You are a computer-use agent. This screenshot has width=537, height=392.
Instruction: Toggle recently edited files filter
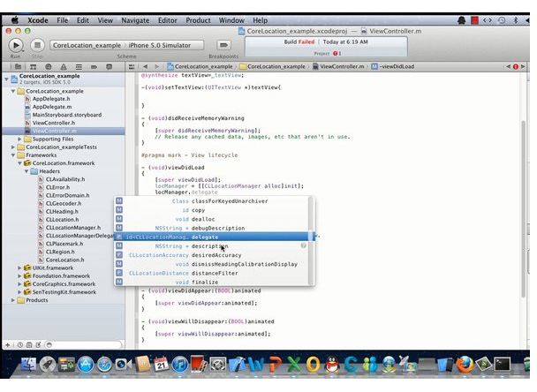20,345
